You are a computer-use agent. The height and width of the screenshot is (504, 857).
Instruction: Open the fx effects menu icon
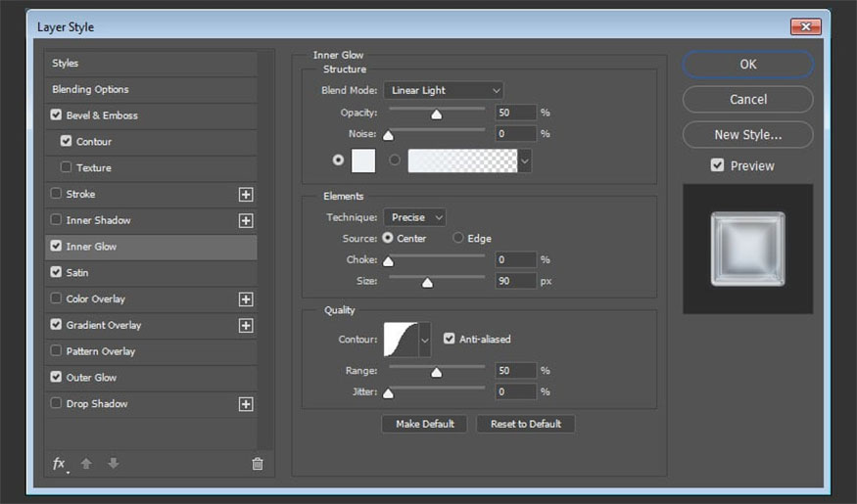pos(60,464)
